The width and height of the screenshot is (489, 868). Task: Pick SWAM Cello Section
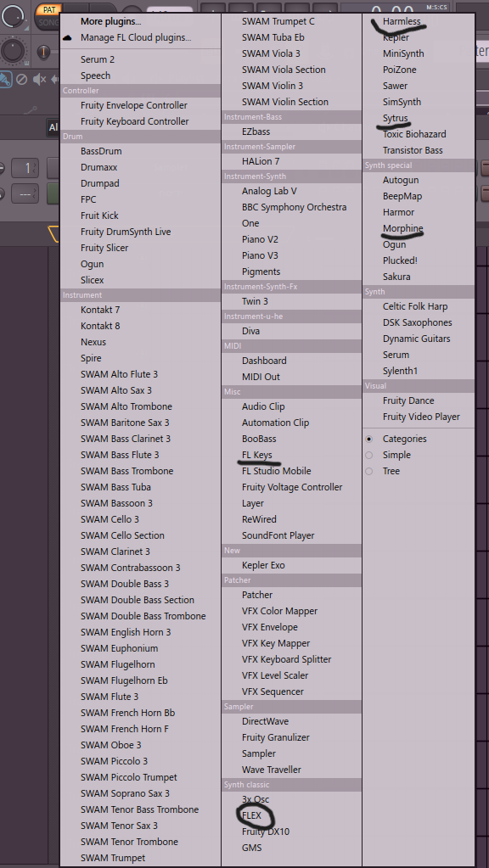[122, 535]
